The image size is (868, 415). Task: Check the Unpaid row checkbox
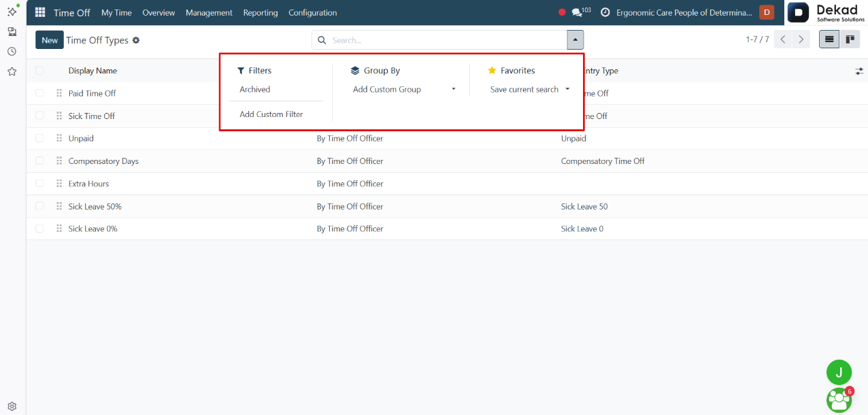[39, 138]
